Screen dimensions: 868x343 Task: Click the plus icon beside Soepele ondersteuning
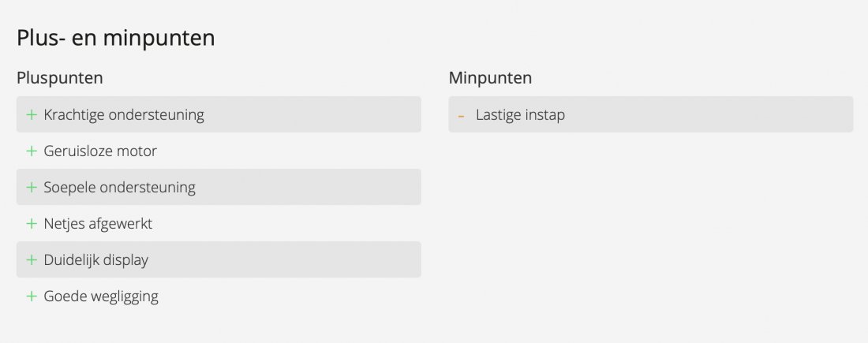32,188
